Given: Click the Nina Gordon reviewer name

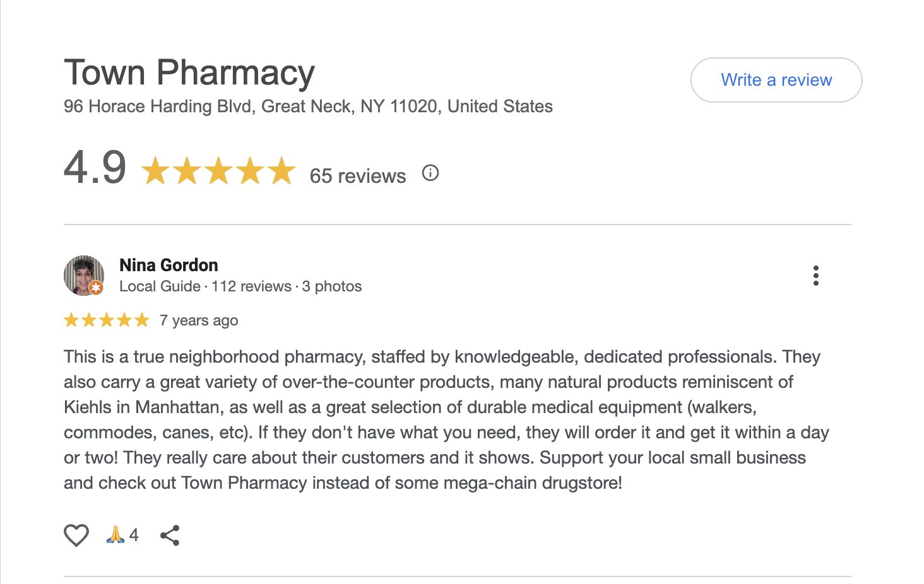Looking at the screenshot, I should click(x=169, y=265).
